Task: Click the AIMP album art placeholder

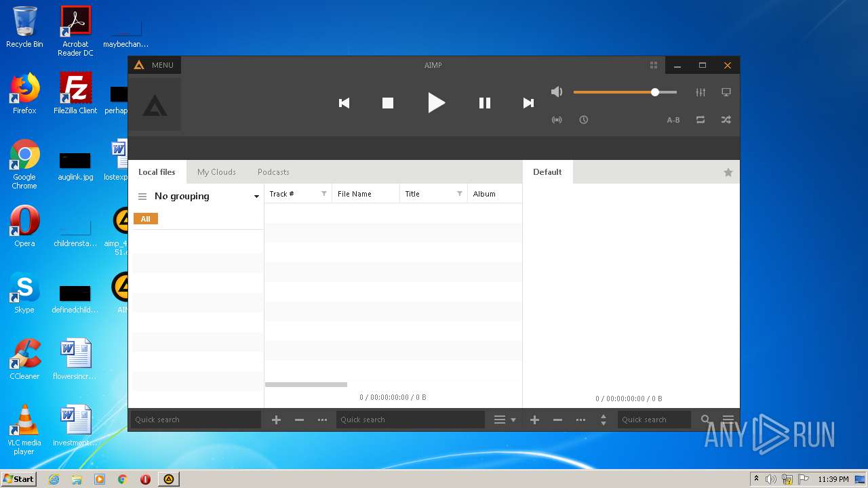Action: pos(155,104)
